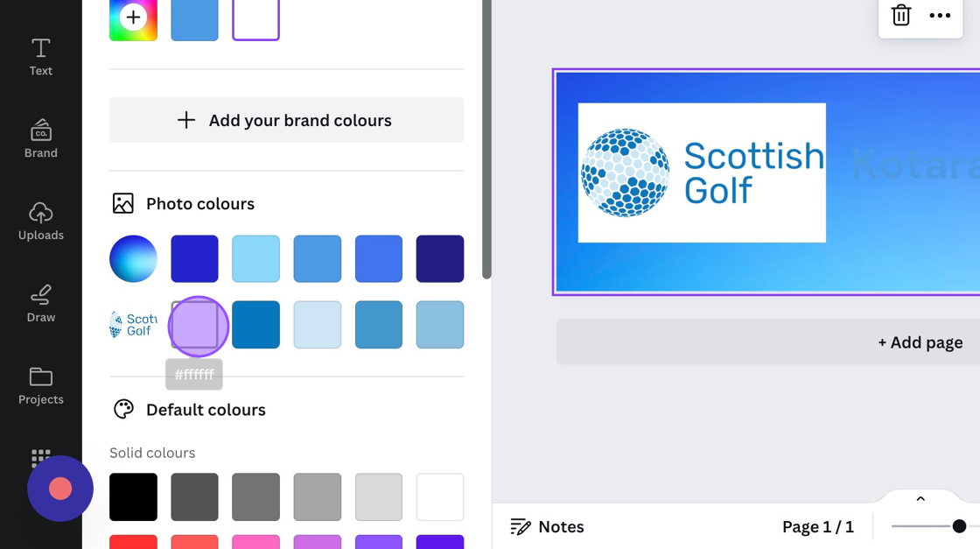Pick the soft light blue logo swatch

[440, 325]
